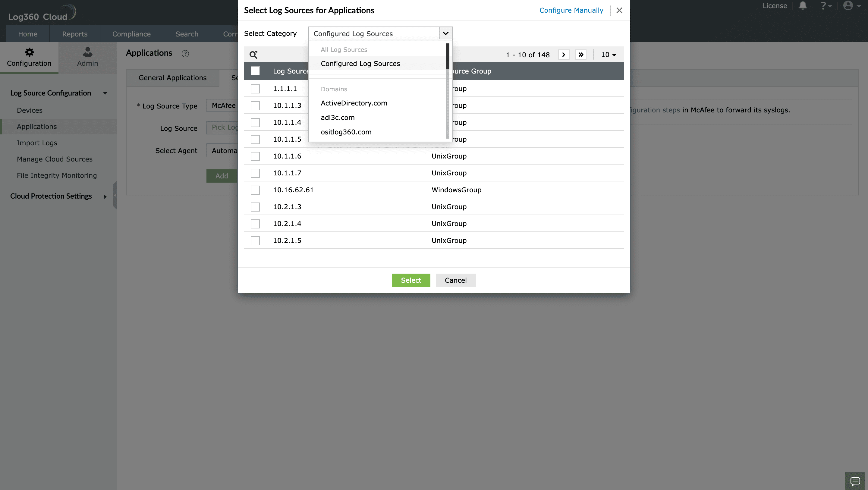Click the Select button to confirm

pos(411,280)
